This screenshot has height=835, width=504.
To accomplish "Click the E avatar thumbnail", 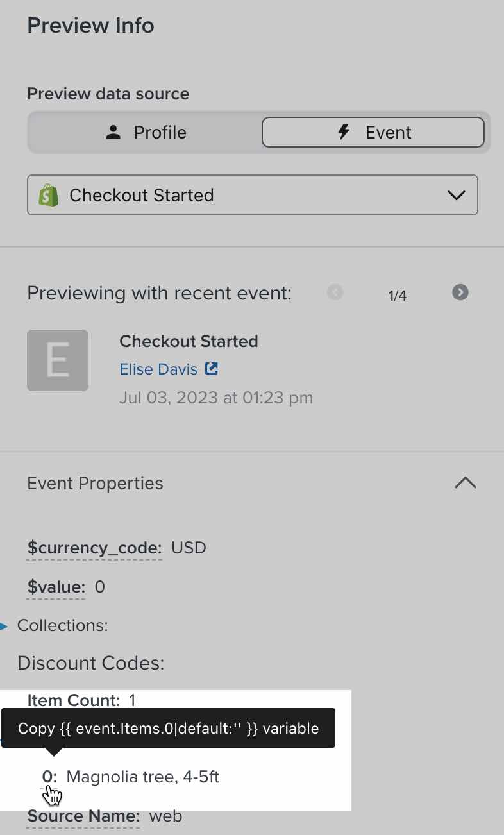I will pos(58,360).
